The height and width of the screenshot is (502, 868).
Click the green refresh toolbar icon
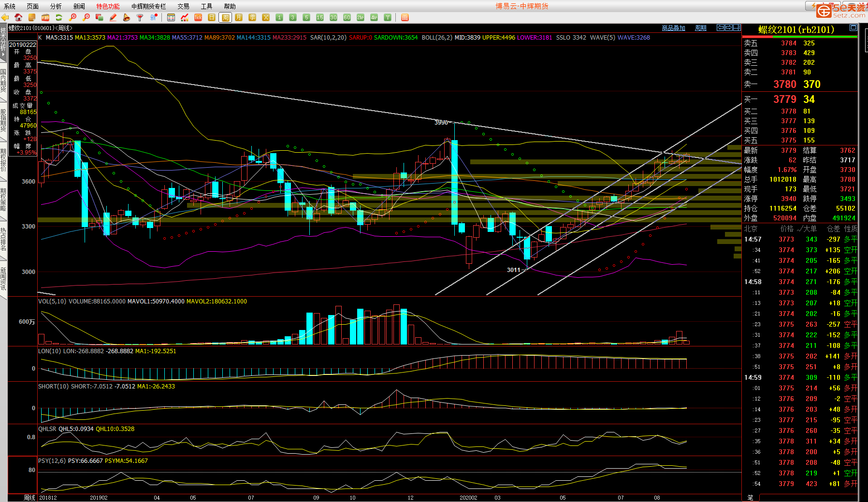[x=59, y=17]
